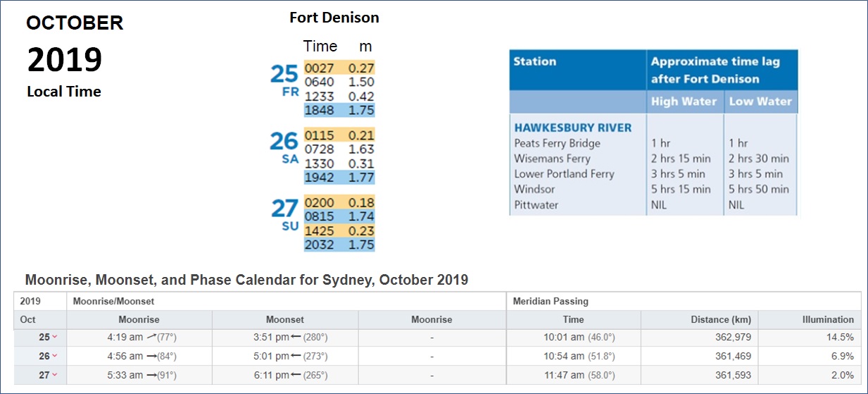
Task: Select the Illumination column header
Action: point(828,319)
